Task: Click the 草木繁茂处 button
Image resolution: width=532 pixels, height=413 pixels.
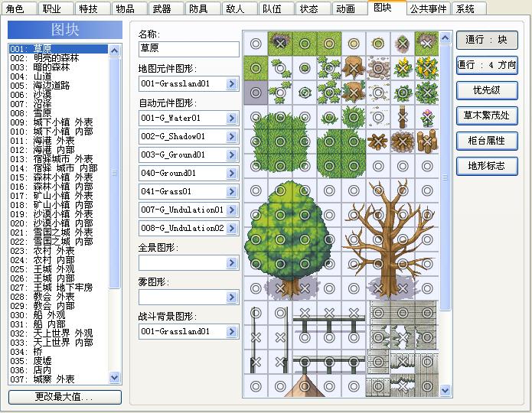Action: pos(487,115)
